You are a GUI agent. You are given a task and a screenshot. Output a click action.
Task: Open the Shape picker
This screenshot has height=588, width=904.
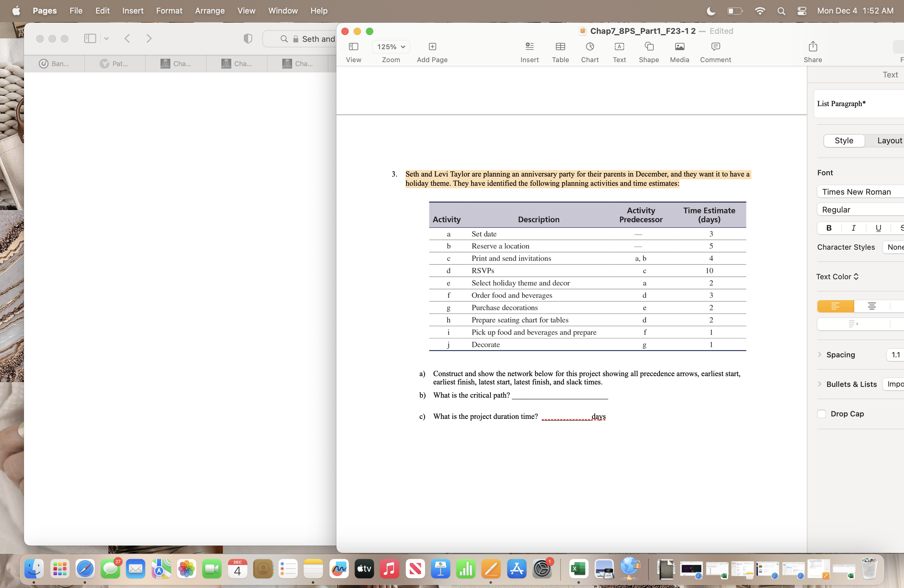[648, 47]
